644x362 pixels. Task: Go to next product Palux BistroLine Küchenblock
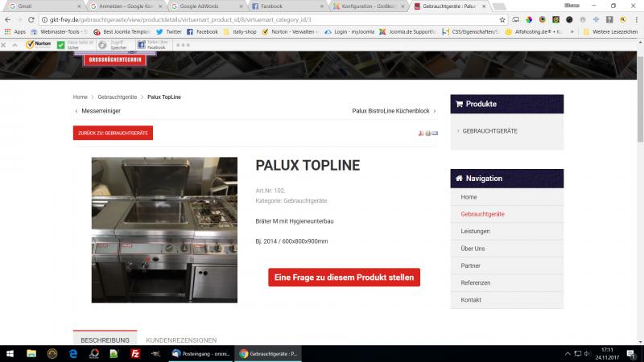click(394, 111)
